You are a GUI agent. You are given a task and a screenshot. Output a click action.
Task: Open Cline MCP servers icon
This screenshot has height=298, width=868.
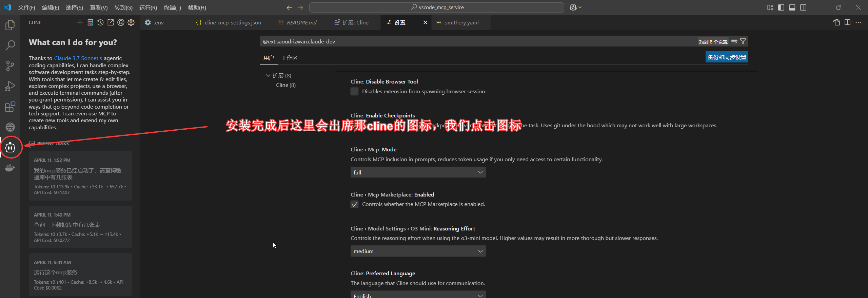[x=90, y=22]
